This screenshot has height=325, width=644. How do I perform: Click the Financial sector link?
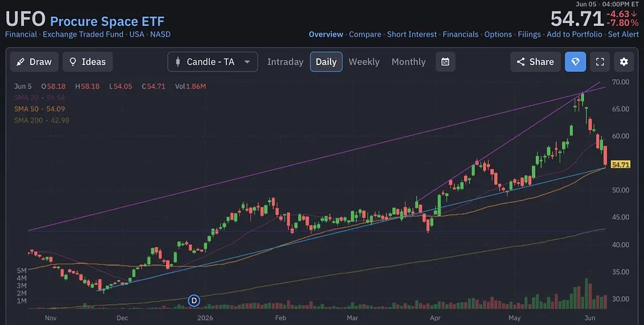(21, 34)
